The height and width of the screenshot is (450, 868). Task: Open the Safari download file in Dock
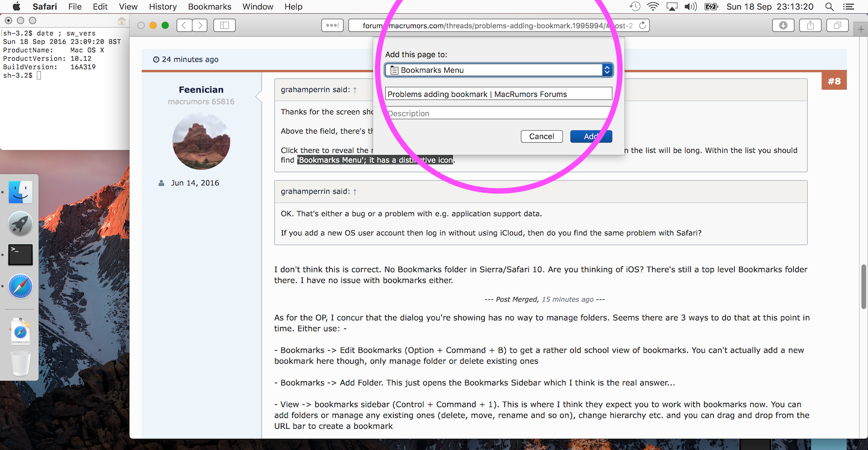[x=20, y=333]
